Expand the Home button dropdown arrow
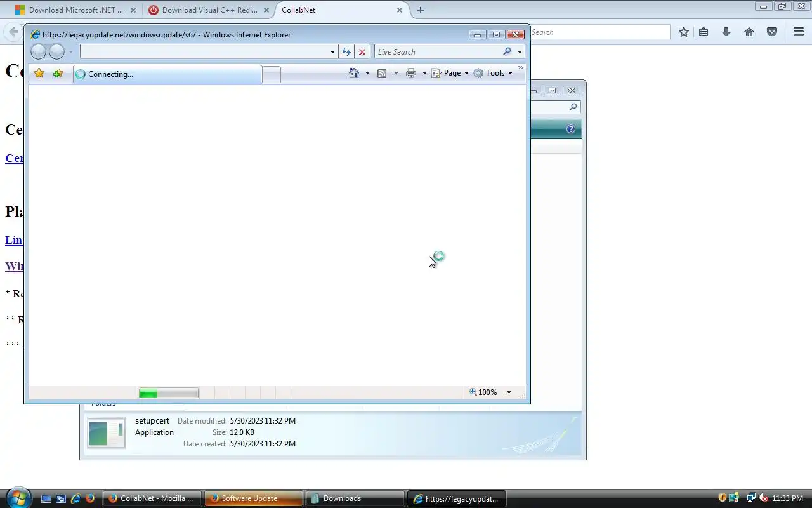This screenshot has height=508, width=812. pos(367,73)
